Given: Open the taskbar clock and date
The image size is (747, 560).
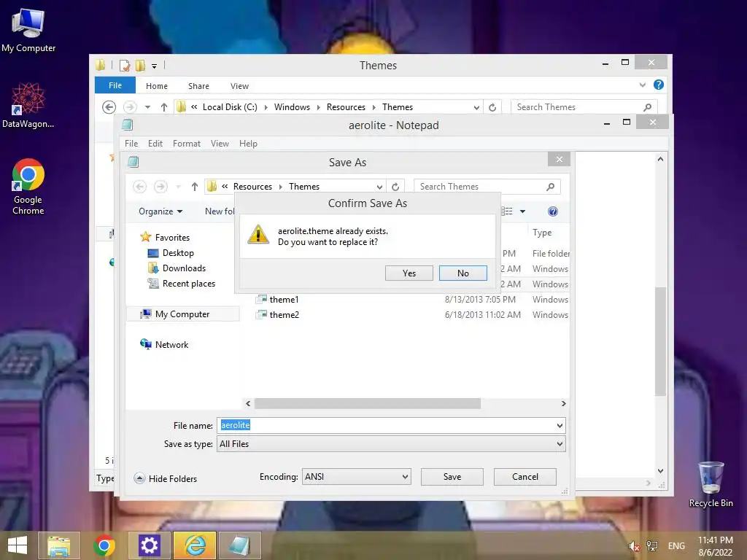Looking at the screenshot, I should (715, 546).
